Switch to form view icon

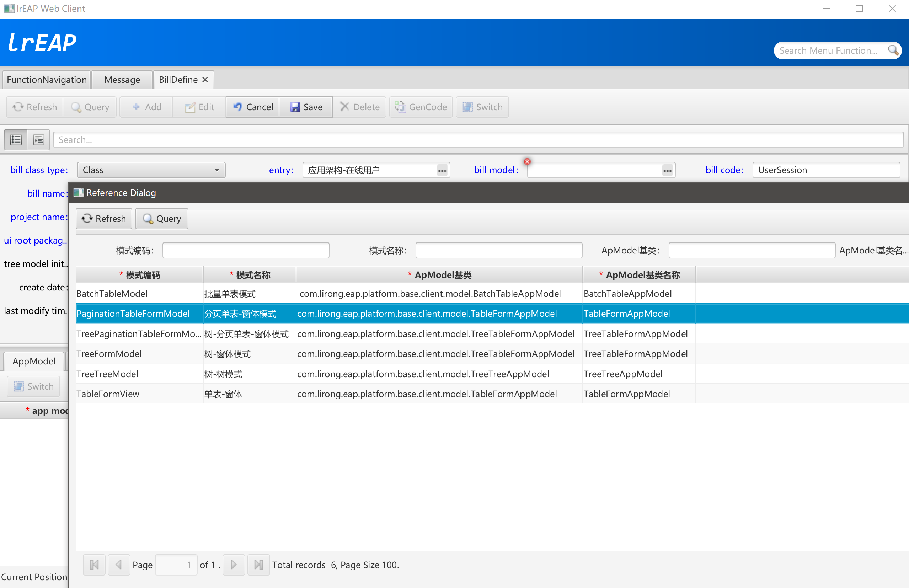(x=38, y=140)
